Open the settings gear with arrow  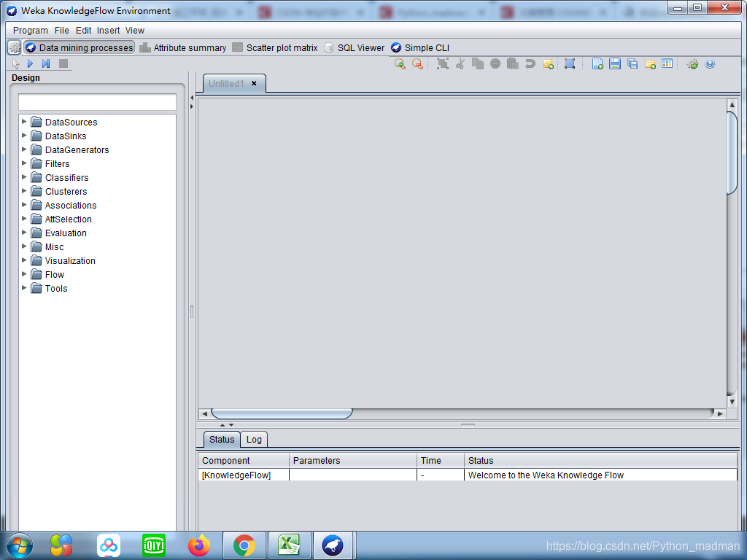[692, 64]
